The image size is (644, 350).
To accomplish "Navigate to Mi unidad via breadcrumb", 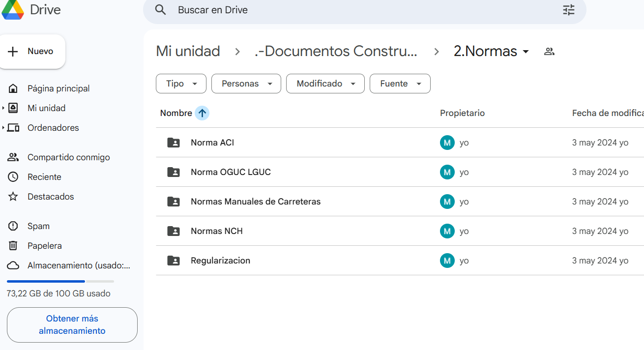I will click(x=188, y=51).
